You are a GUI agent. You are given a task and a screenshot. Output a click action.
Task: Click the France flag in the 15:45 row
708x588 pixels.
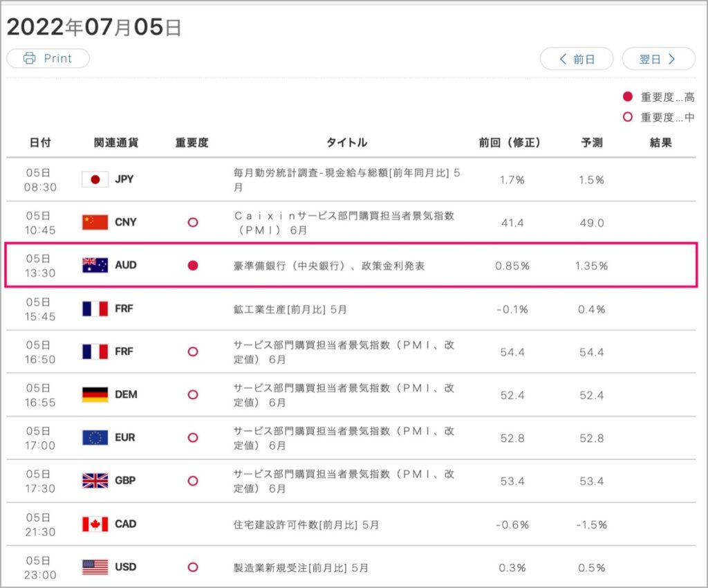pos(95,309)
